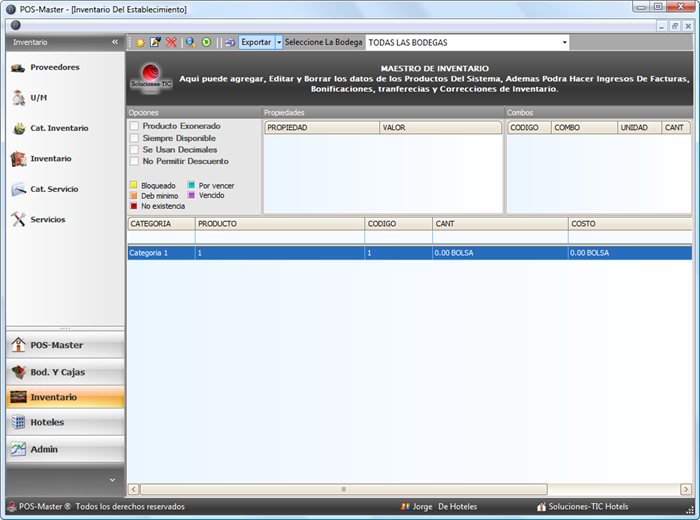
Task: Open the TODAS LAS BODEGAS combo box
Action: (x=467, y=42)
